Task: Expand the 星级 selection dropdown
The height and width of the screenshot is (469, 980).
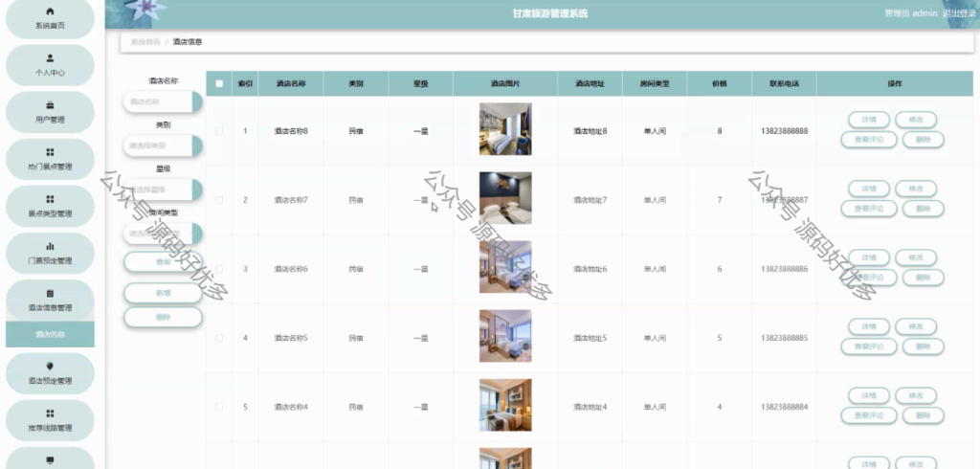Action: click(x=163, y=190)
